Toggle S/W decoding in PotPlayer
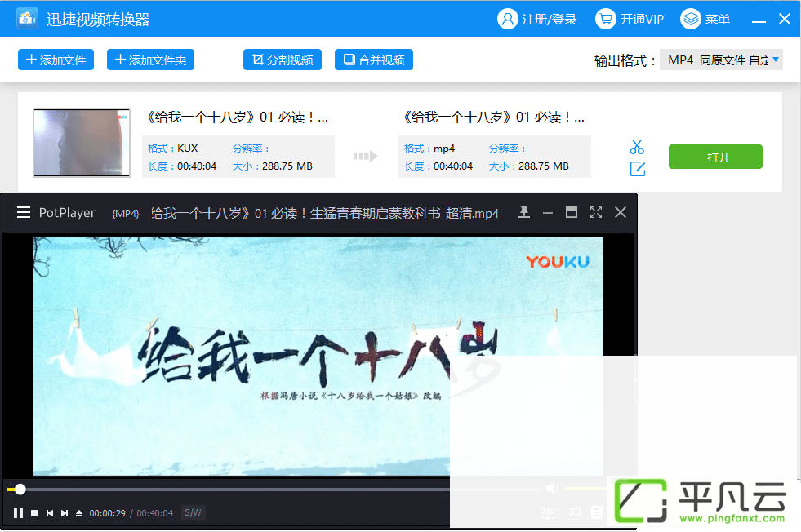Viewport: 801px width, 532px height. tap(193, 512)
